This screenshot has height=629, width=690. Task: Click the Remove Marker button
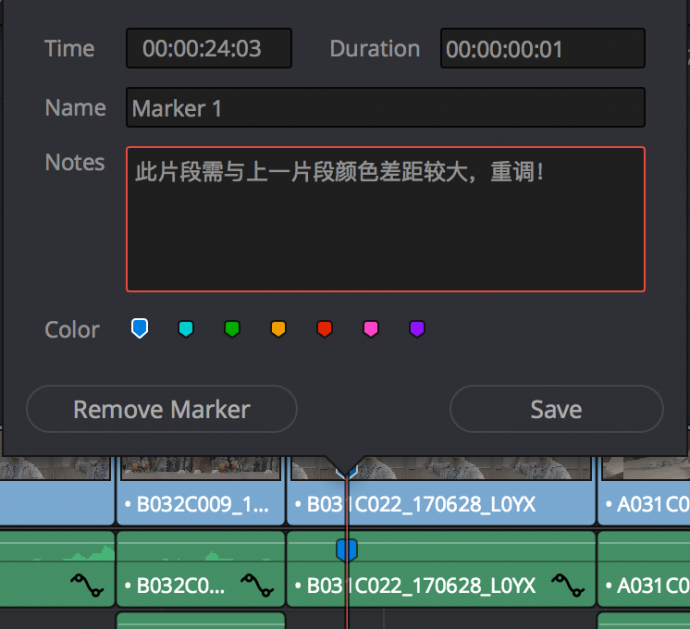coord(161,409)
